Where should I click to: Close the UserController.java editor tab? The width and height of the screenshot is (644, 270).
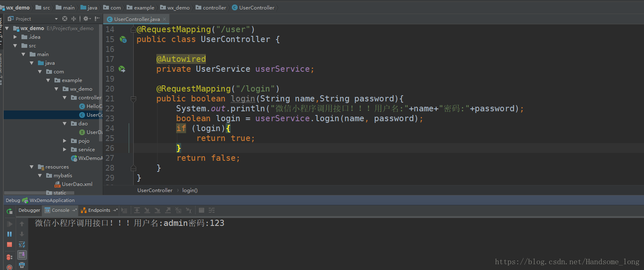[164, 19]
